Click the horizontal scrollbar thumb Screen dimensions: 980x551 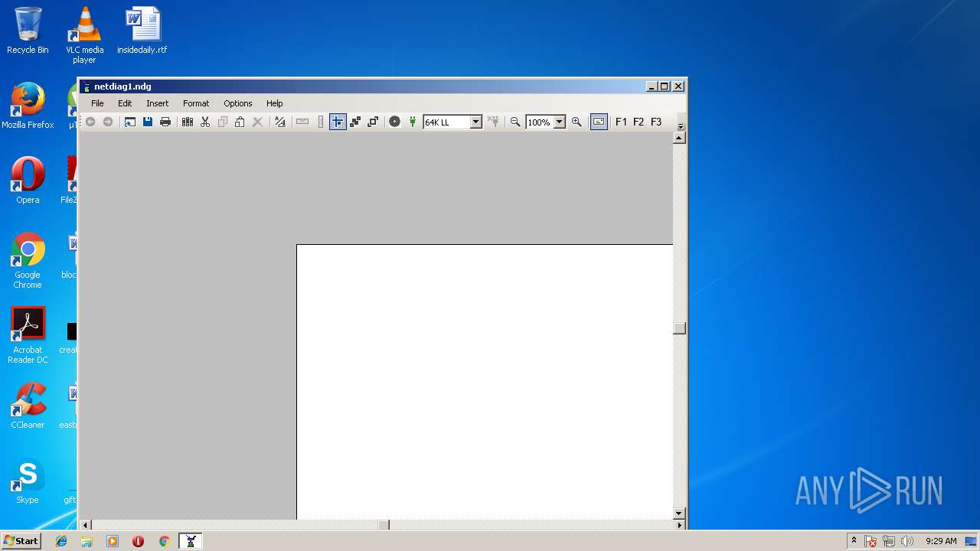pyautogui.click(x=384, y=525)
